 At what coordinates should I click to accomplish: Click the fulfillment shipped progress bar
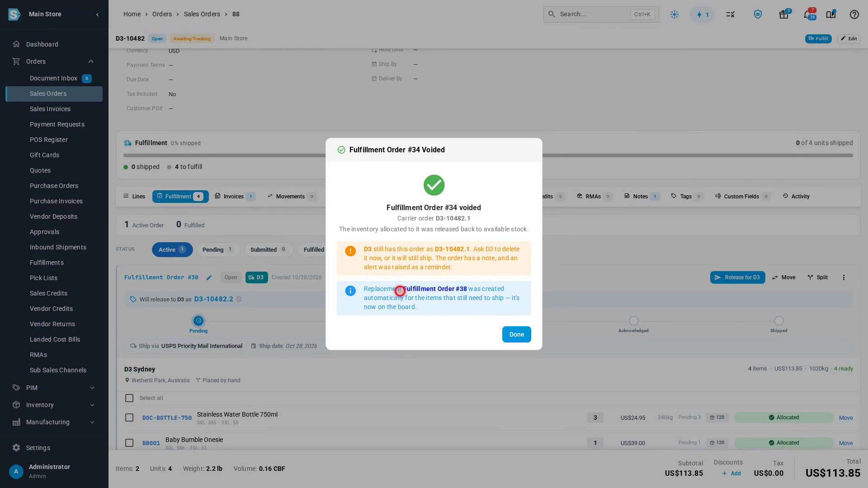(x=488, y=155)
